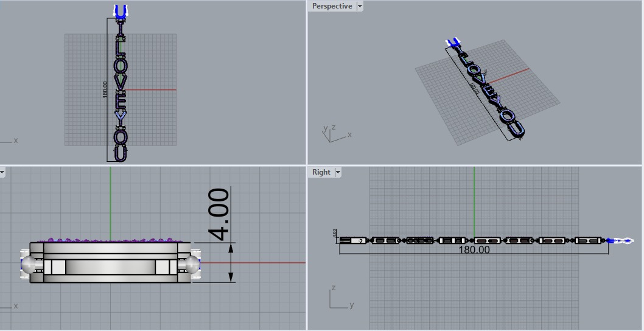Select the 180.00 dimension in Right viewport
This screenshot has height=331, width=644.
pyautogui.click(x=474, y=249)
